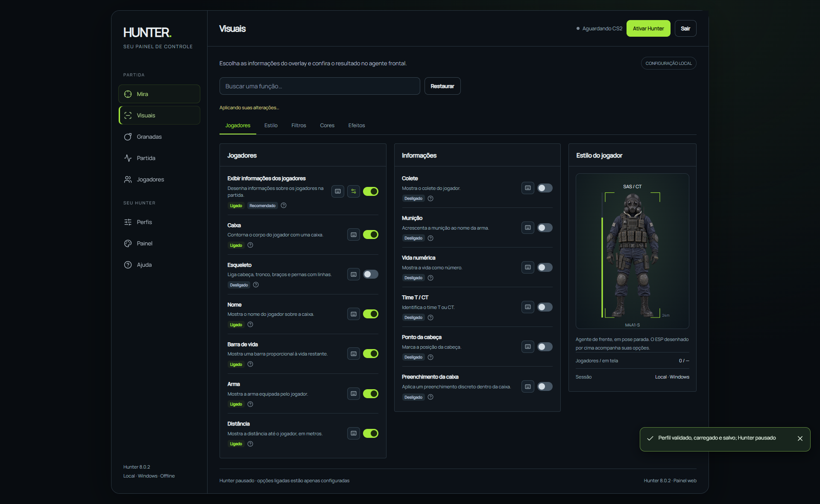The height and width of the screenshot is (504, 820).
Task: Click the Recomendado tag
Action: click(x=262, y=206)
